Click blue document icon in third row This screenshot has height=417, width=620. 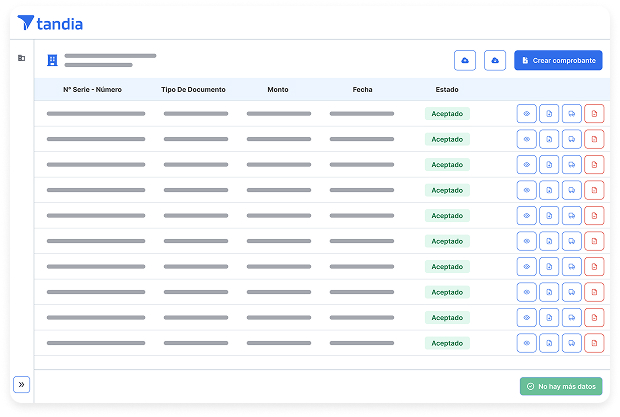(x=549, y=165)
